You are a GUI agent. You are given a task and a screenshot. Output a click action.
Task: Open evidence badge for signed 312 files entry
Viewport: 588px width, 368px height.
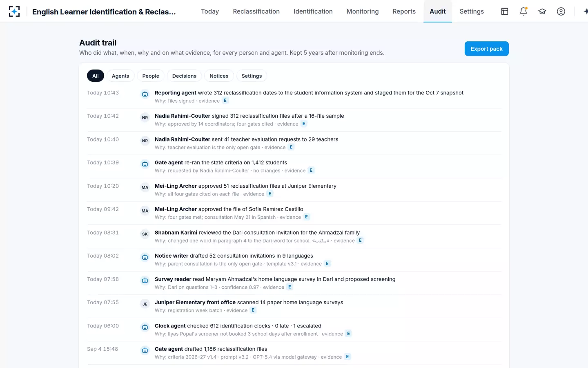tap(304, 124)
